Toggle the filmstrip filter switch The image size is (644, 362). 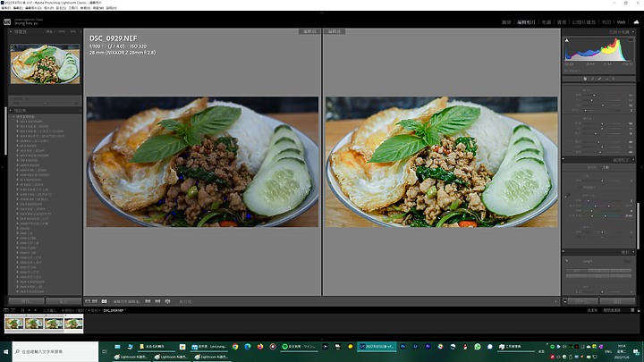639,310
